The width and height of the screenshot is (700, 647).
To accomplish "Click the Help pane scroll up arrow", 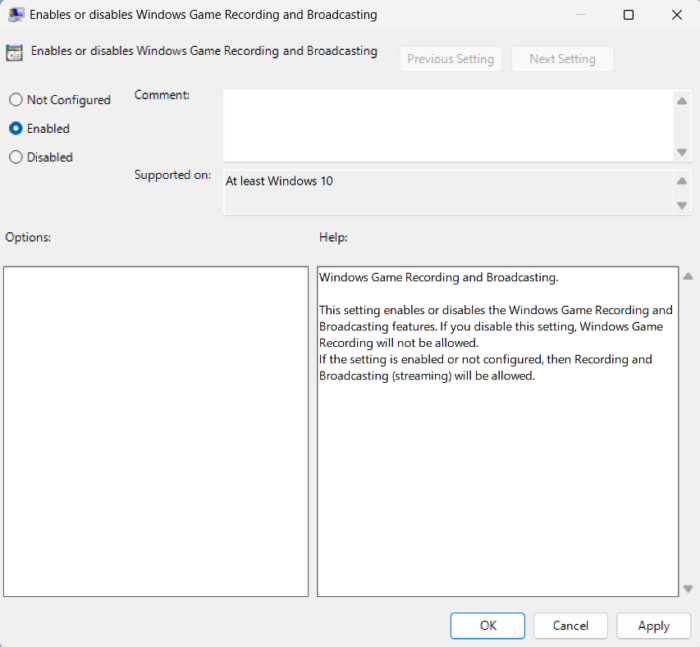I will click(688, 276).
